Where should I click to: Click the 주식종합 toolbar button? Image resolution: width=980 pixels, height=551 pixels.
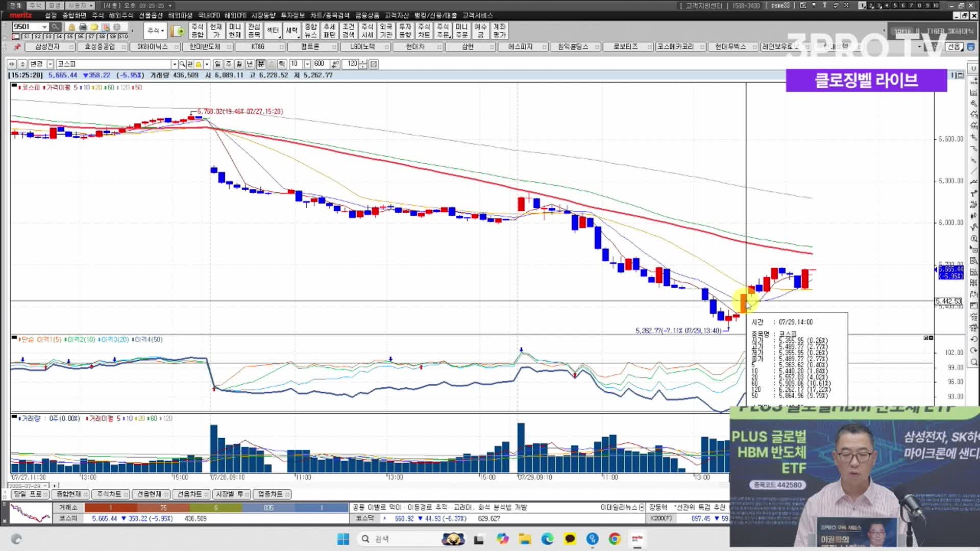[x=197, y=31]
